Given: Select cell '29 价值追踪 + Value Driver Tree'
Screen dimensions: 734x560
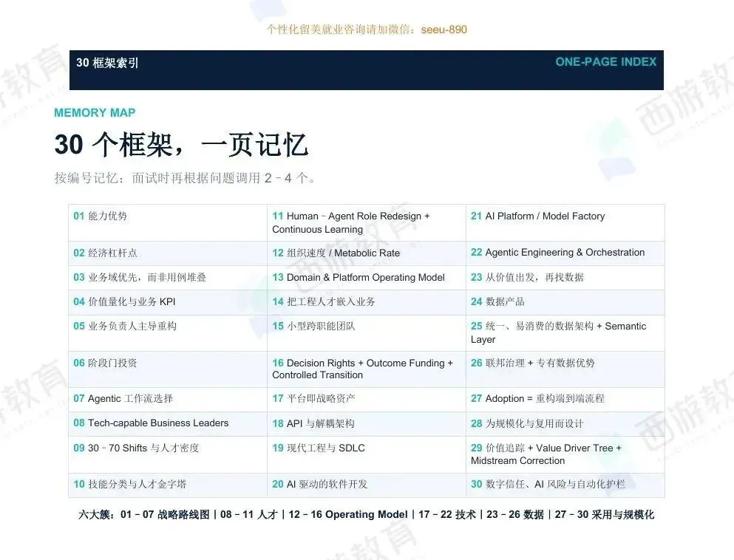Looking at the screenshot, I should [x=565, y=455].
